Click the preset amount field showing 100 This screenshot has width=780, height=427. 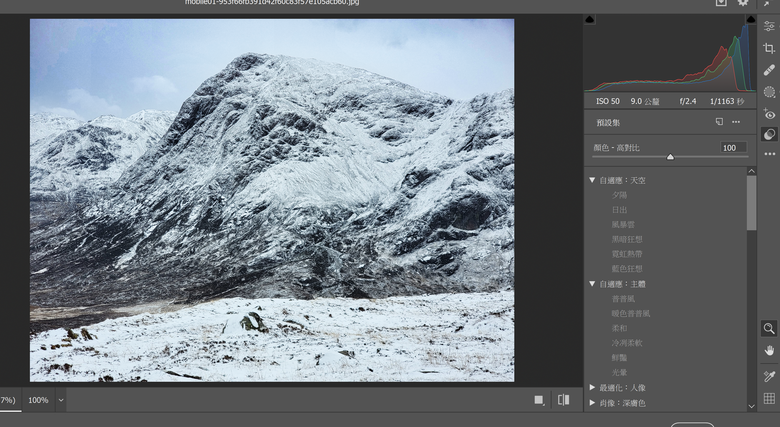733,147
